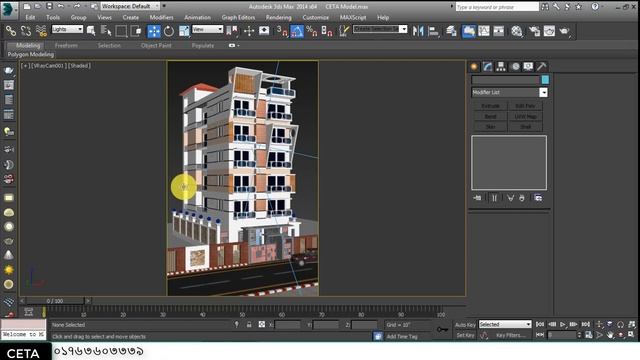Toggle the Percent Snap button
The width and height of the screenshot is (640, 360).
[312, 31]
